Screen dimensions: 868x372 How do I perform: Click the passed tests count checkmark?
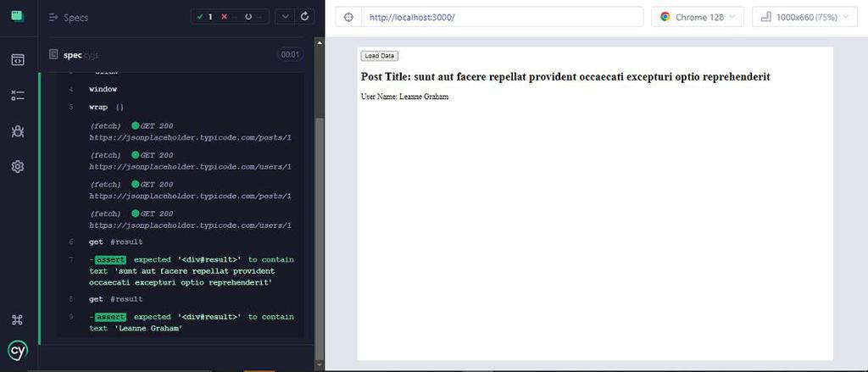tap(205, 17)
